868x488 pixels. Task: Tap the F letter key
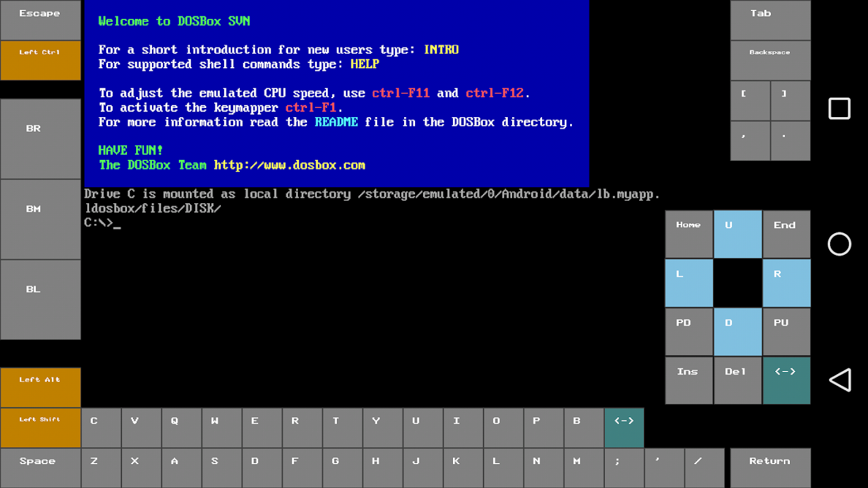click(303, 468)
